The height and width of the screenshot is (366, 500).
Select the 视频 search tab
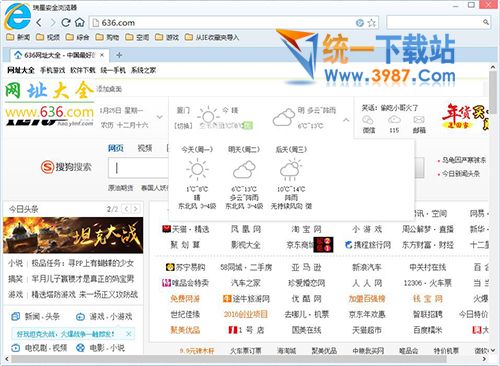tap(145, 148)
